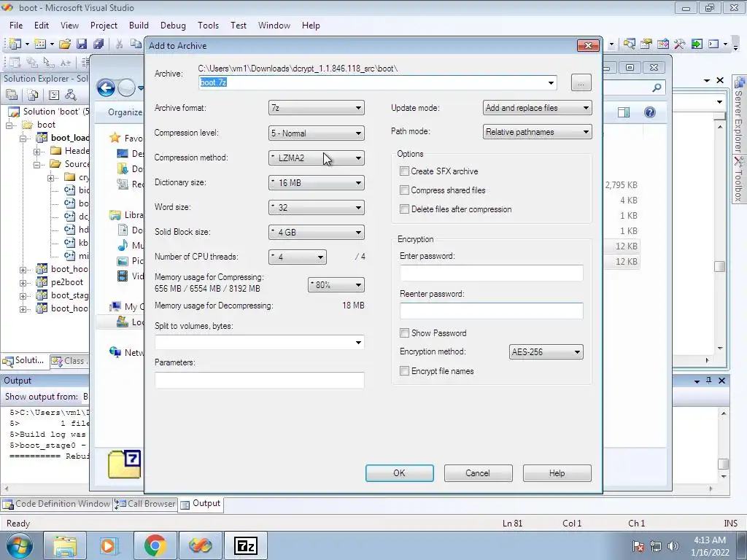Click the Reenter password field

(x=491, y=311)
